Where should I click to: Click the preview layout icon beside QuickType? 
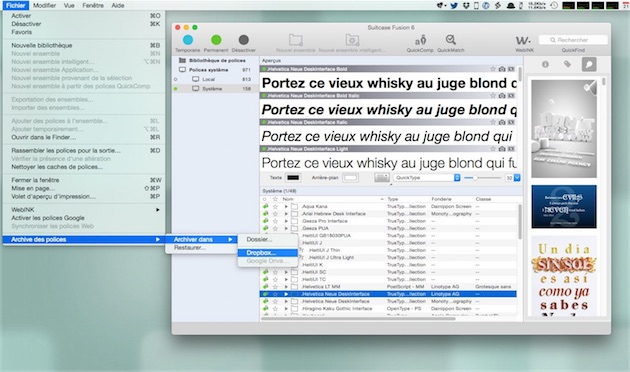(x=382, y=178)
